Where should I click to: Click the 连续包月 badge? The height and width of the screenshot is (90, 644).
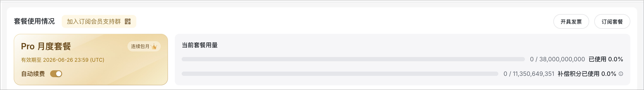[x=144, y=46]
